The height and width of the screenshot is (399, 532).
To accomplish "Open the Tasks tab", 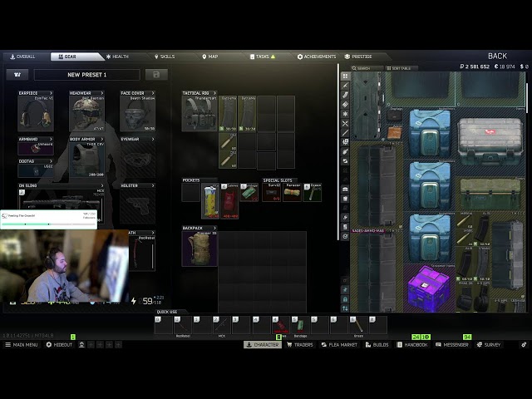I will coord(263,57).
